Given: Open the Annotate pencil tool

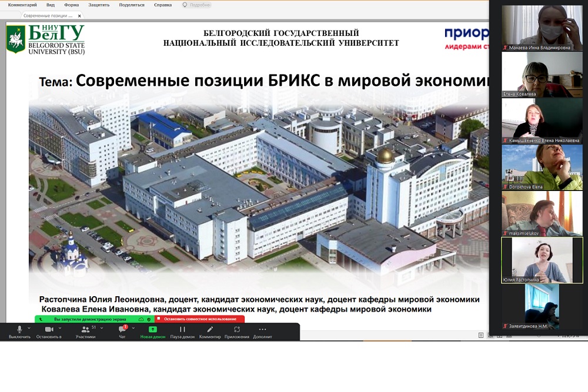Looking at the screenshot, I should pos(209,330).
